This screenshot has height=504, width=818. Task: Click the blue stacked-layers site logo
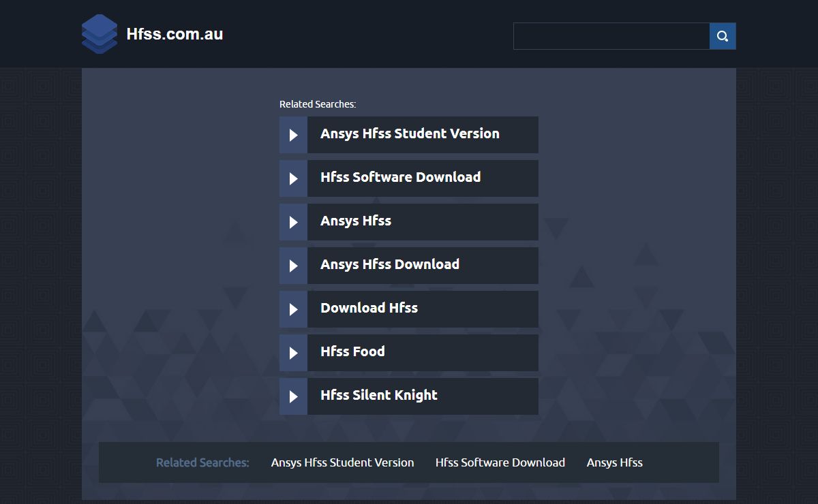coord(100,33)
